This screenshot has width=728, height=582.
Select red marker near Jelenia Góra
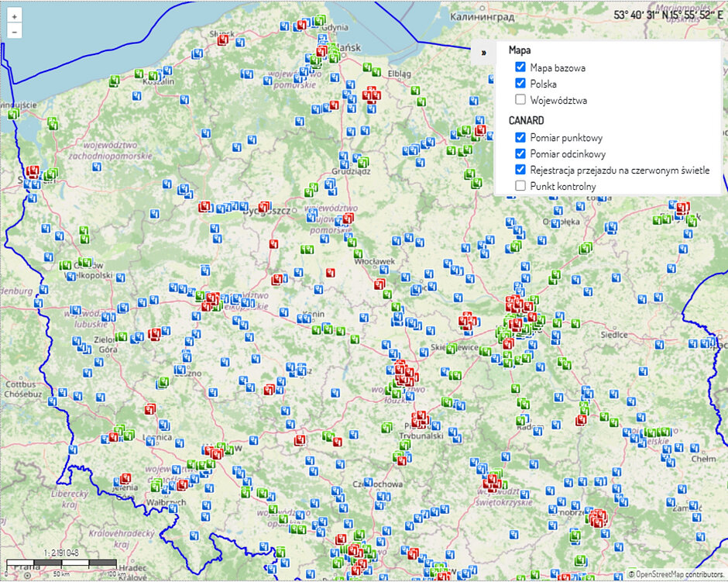pos(125,478)
